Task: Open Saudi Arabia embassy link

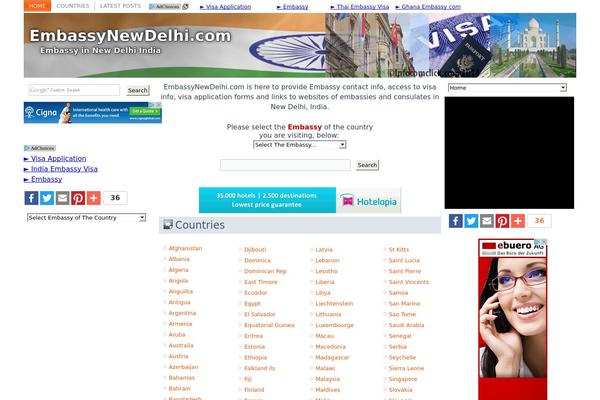Action: point(406,325)
